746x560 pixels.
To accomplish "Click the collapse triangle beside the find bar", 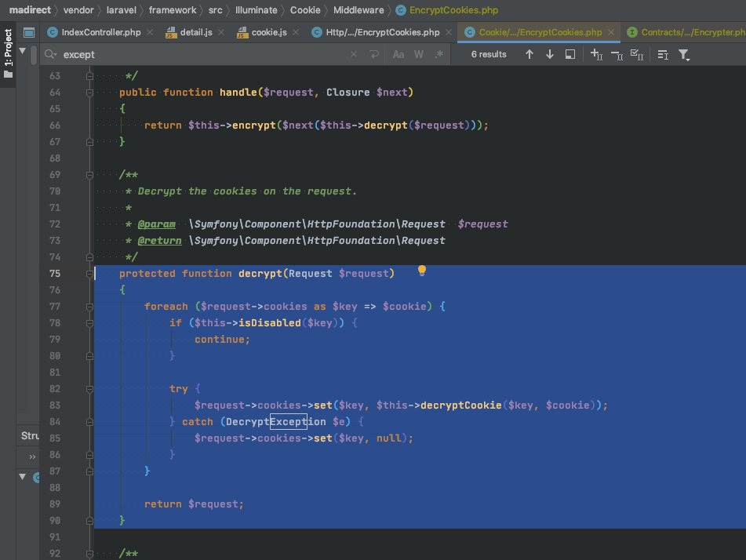I will pos(23,50).
